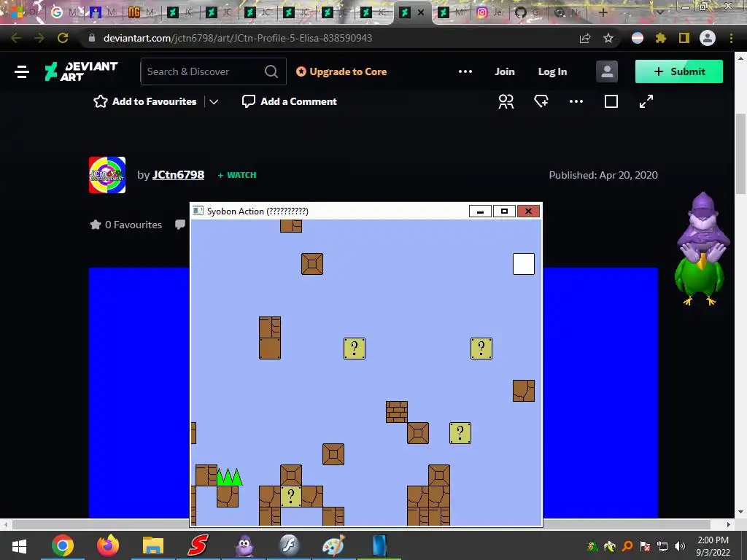The image size is (747, 560).
Task: Click the browser forward arrow
Action: 39,38
